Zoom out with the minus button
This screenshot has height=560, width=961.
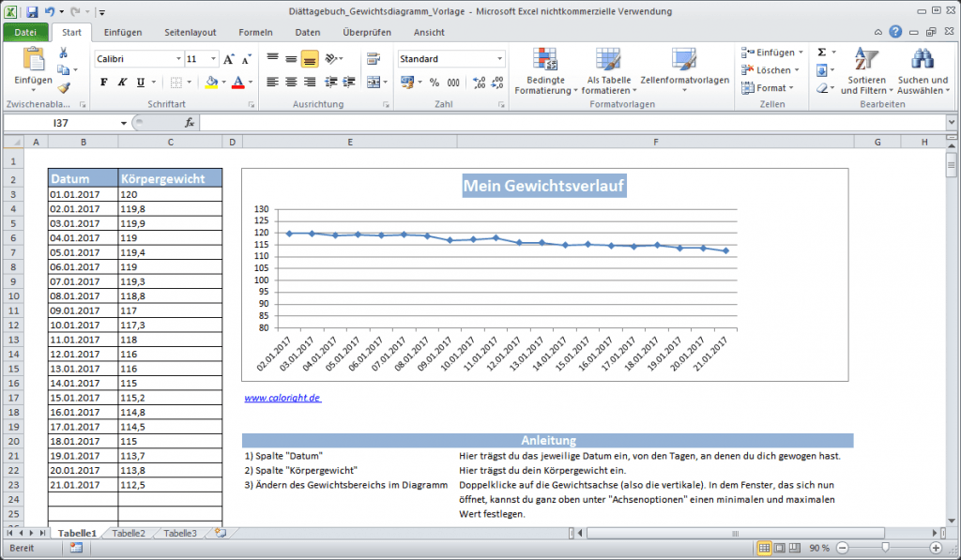pyautogui.click(x=843, y=548)
